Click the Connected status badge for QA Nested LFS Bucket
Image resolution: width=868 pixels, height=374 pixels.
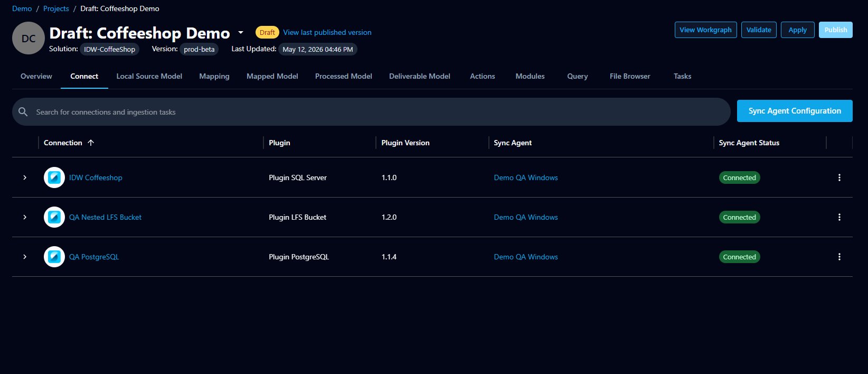[739, 217]
